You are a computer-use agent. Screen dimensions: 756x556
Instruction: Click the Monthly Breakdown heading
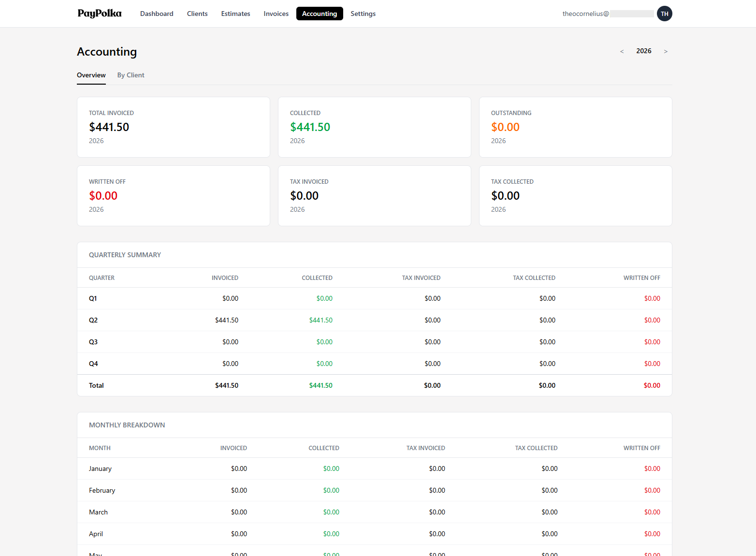click(x=127, y=425)
